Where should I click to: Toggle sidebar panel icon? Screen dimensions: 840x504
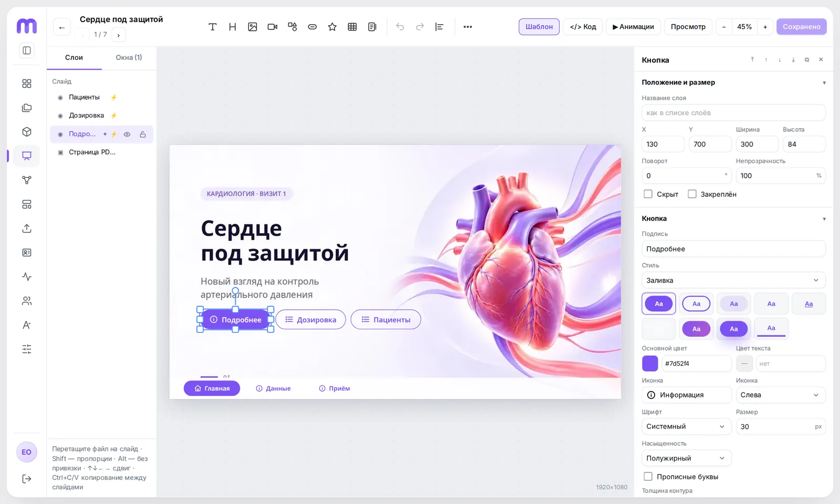tap(27, 50)
